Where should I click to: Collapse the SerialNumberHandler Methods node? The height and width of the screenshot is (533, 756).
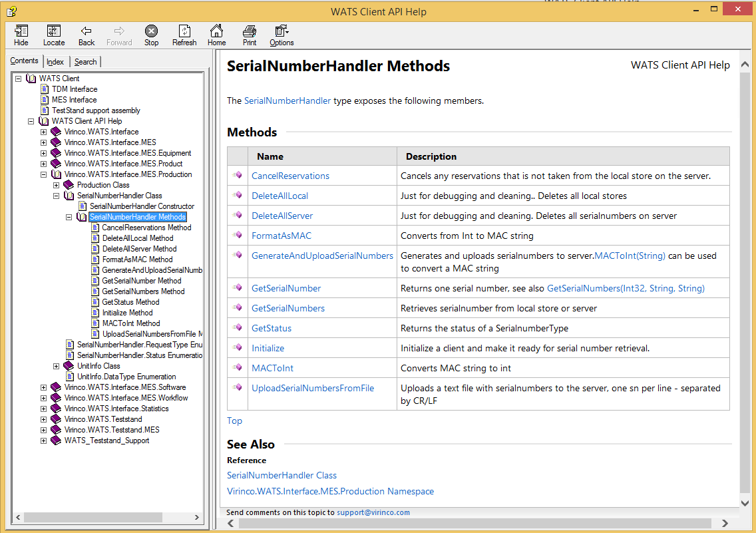point(69,218)
